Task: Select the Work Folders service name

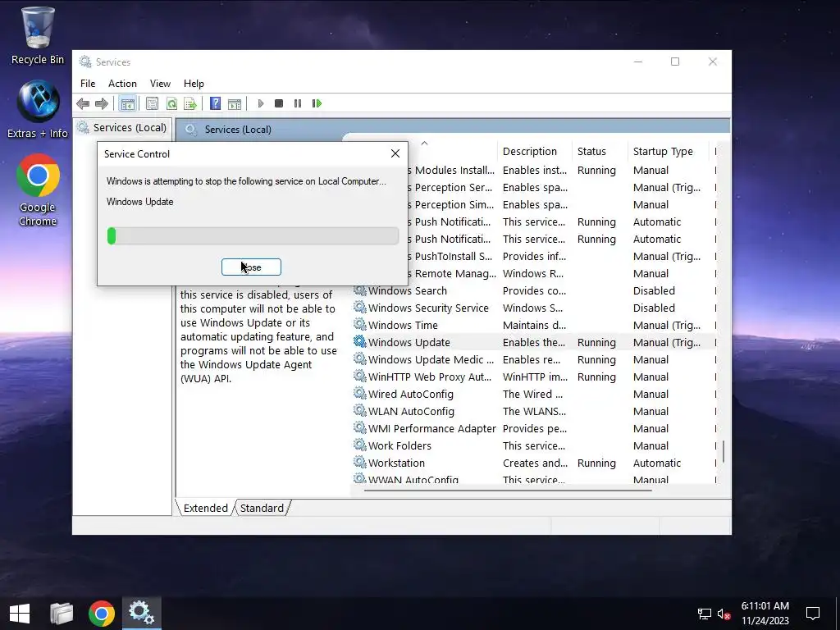Action: point(399,445)
